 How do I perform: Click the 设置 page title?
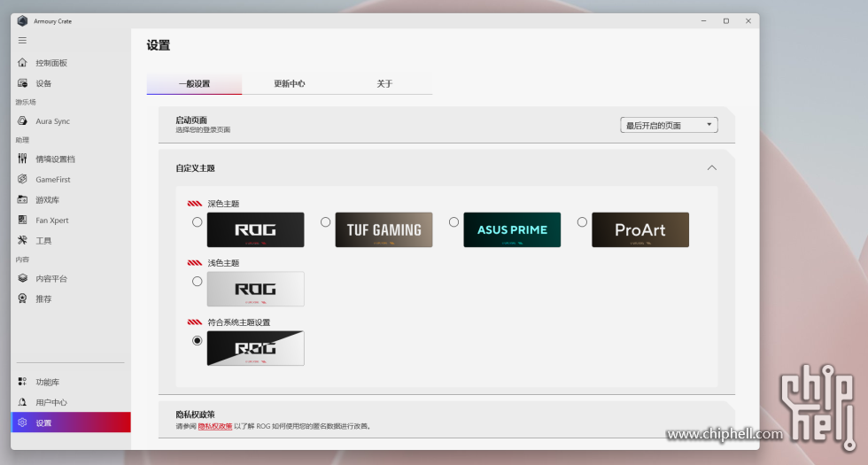(x=159, y=45)
